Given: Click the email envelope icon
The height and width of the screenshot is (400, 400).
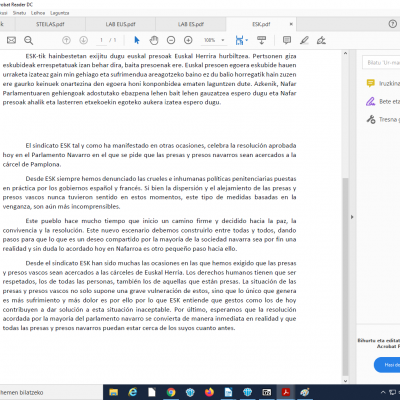Looking at the screenshot, I should (11, 40).
